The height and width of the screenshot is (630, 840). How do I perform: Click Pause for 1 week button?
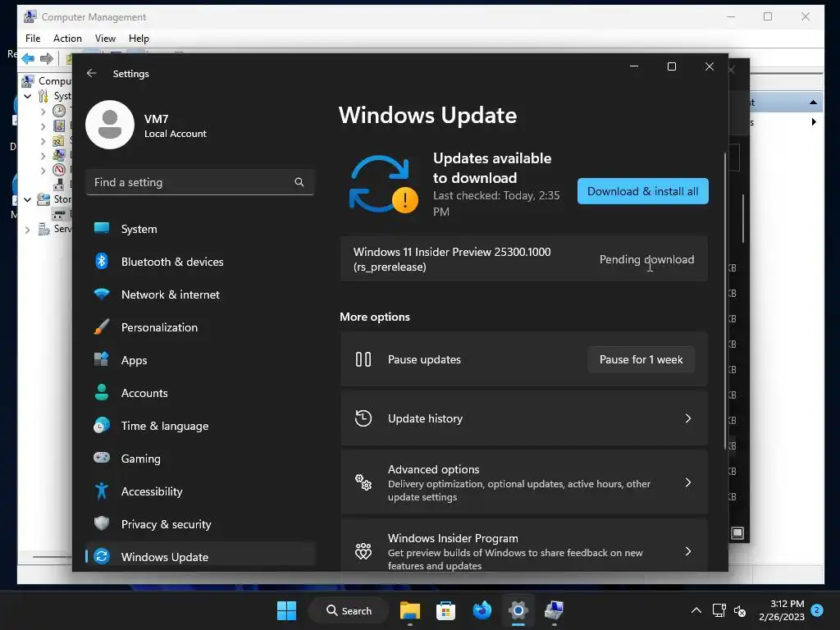click(641, 359)
